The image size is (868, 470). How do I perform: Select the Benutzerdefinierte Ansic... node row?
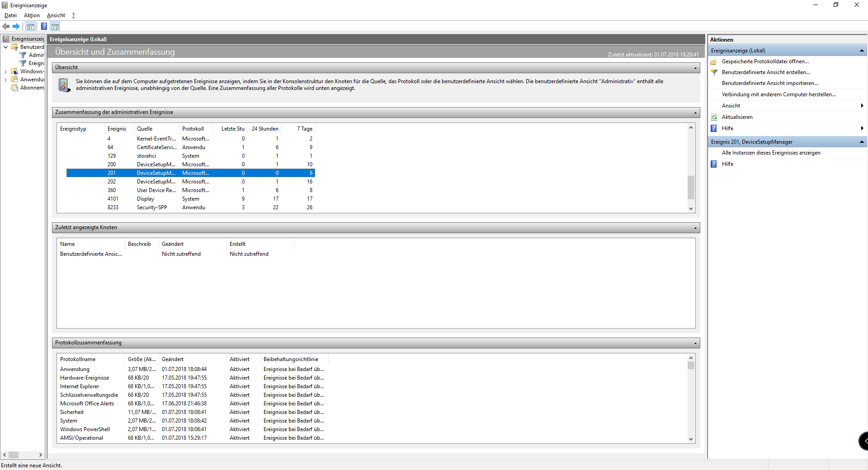(x=176, y=254)
